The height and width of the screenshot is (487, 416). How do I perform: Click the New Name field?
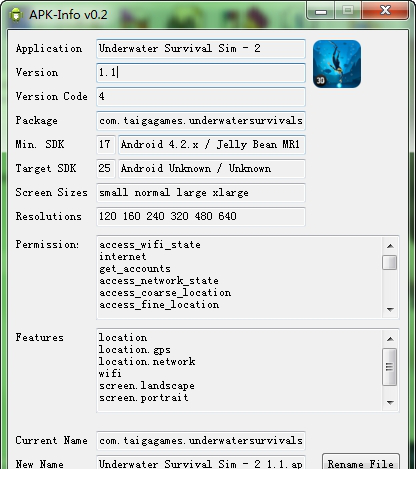click(201, 463)
